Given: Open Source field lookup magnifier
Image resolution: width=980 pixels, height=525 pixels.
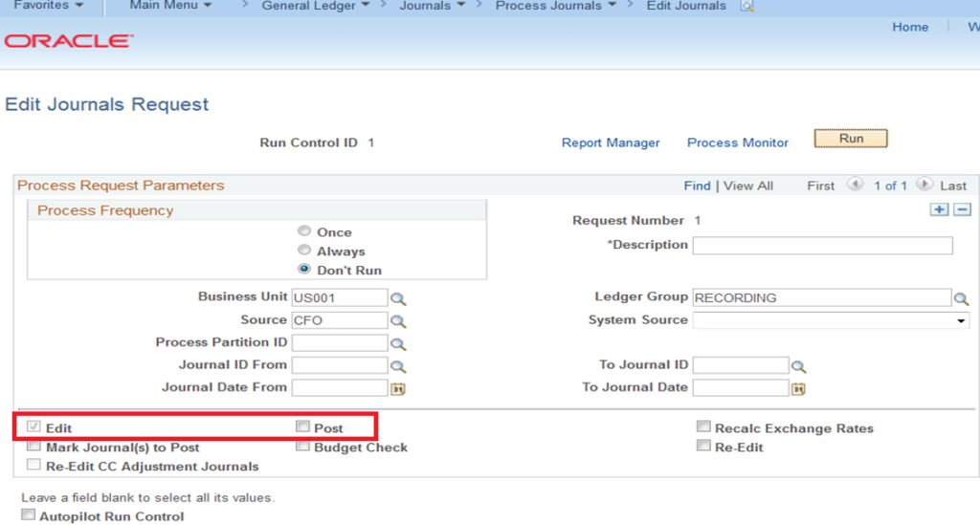Looking at the screenshot, I should 398,321.
